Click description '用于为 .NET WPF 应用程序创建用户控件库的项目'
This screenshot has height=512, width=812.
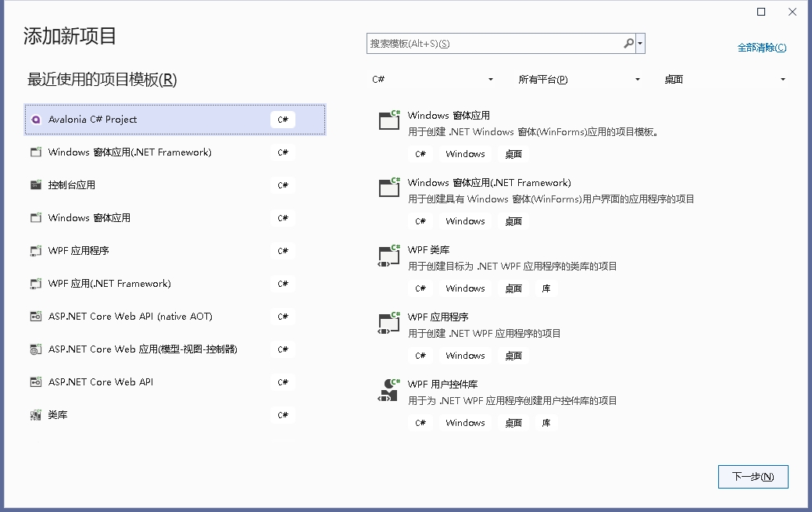[x=512, y=400]
